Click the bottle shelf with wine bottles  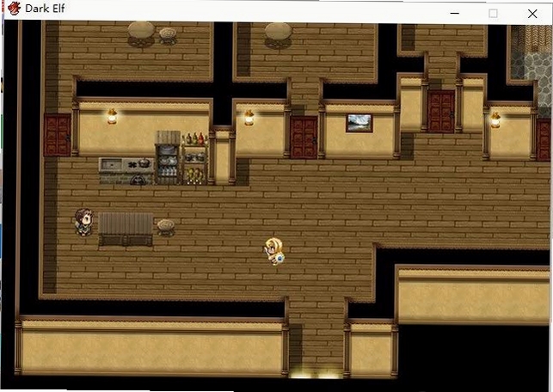(194, 159)
